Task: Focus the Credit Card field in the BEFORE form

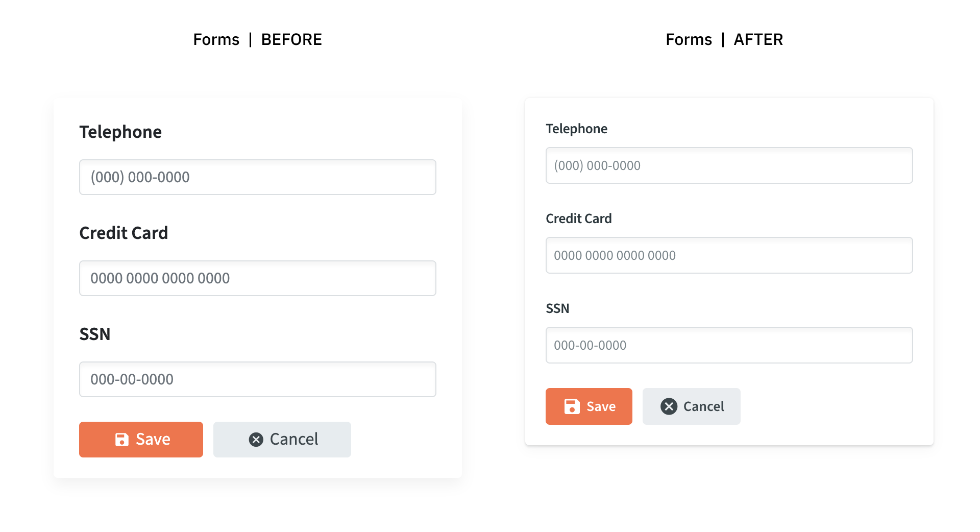Action: click(258, 278)
